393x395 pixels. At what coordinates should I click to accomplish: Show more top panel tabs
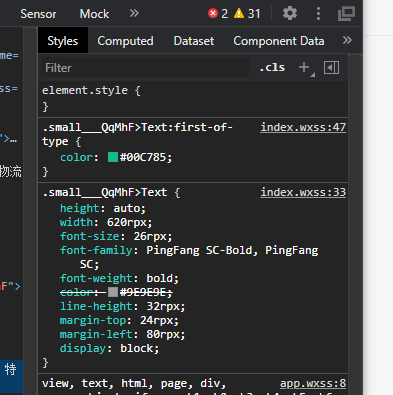134,13
